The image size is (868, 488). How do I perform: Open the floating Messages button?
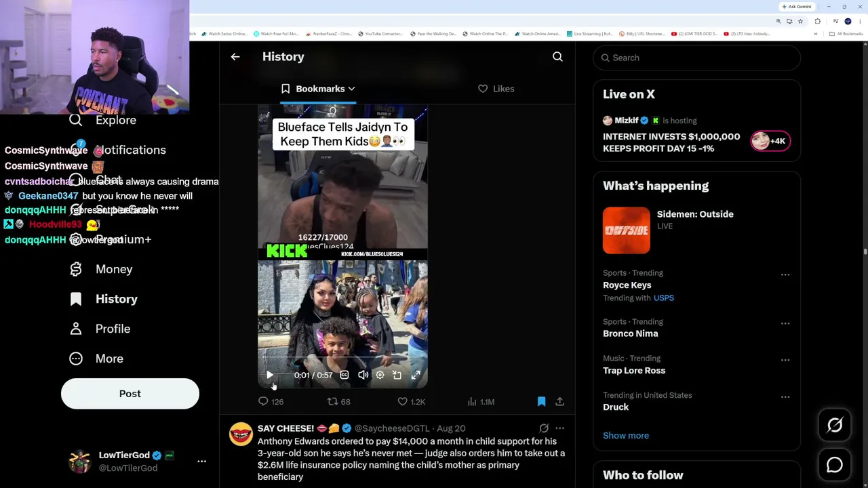pyautogui.click(x=835, y=465)
